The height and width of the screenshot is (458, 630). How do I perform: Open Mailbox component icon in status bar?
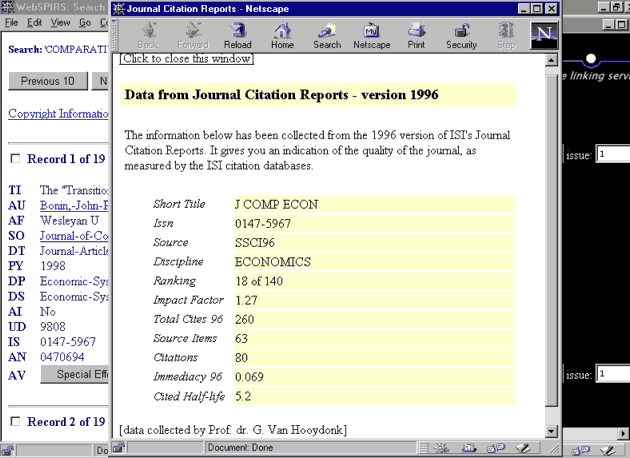(468, 448)
